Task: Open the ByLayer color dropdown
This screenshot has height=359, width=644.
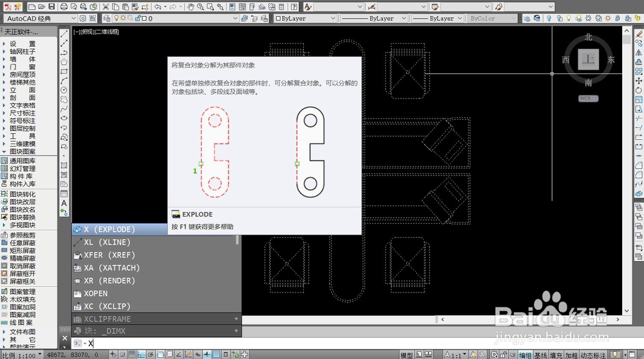Action: (x=333, y=19)
